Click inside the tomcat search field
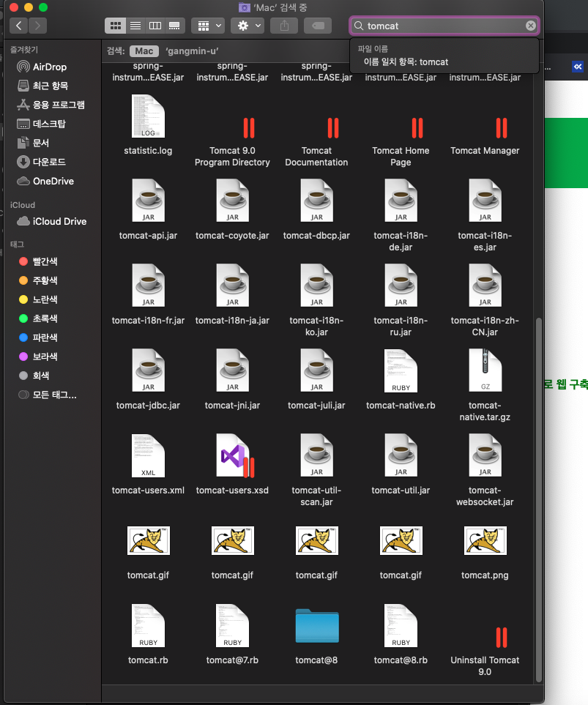588x705 pixels. [444, 26]
